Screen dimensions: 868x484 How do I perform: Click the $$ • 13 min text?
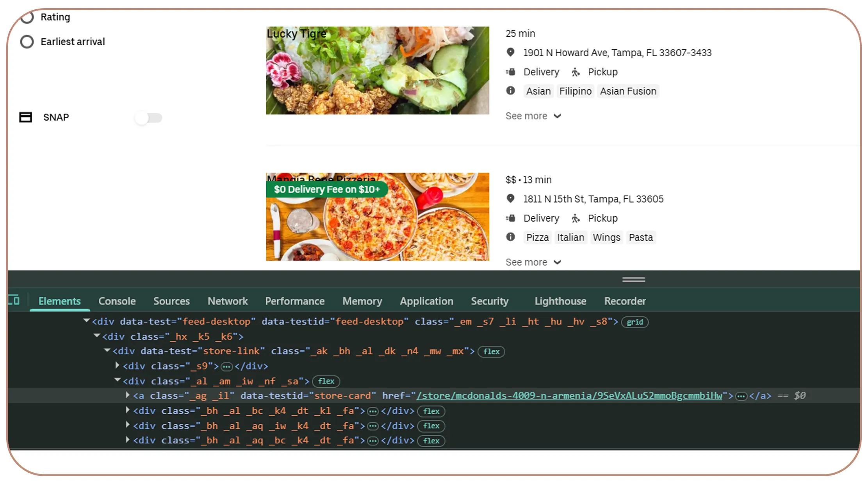(528, 180)
